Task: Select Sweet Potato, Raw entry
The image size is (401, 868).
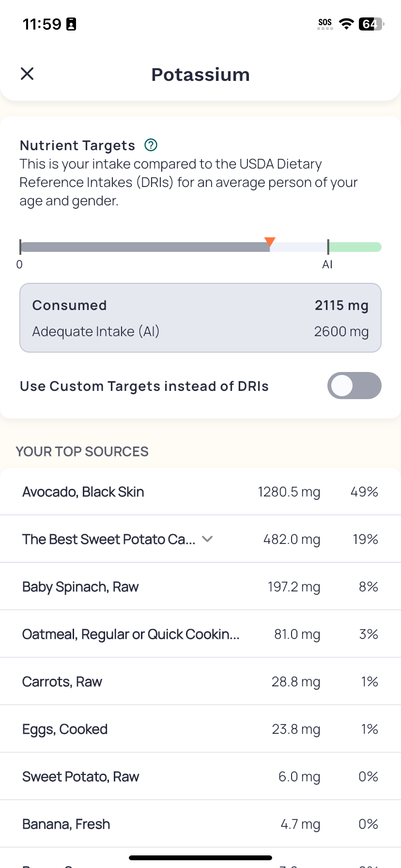Action: pos(200,776)
